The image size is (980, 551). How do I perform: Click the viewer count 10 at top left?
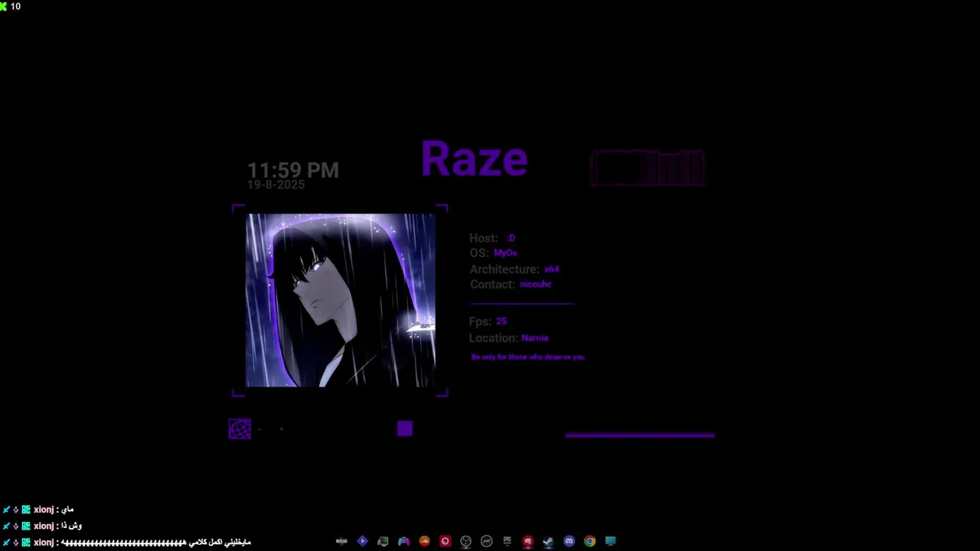click(15, 6)
